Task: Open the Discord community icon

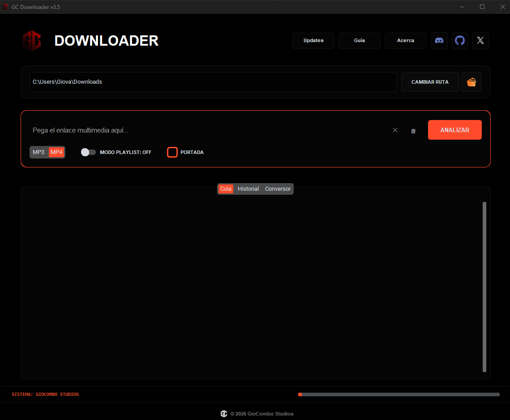Action: point(439,41)
